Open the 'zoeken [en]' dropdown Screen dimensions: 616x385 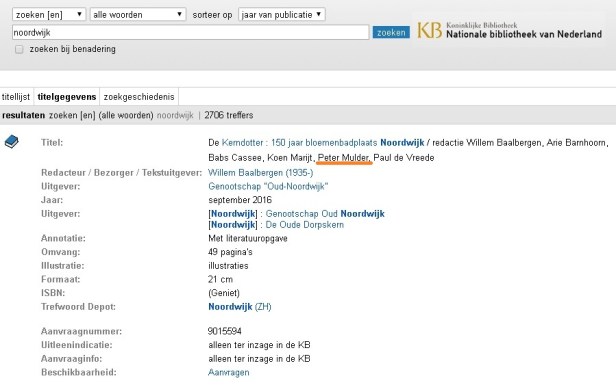pos(49,15)
